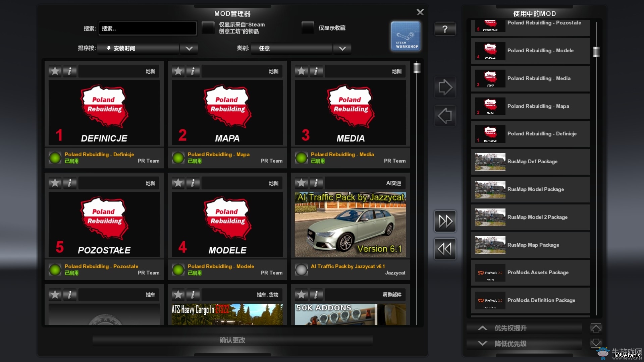Toggle enabled status of Poland Rebuilding Modele
Viewport: 644px width, 362px height.
pyautogui.click(x=178, y=270)
